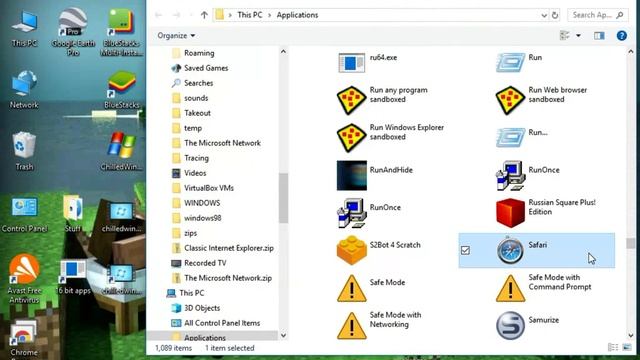Select Run any program sandboxed icon

(351, 100)
